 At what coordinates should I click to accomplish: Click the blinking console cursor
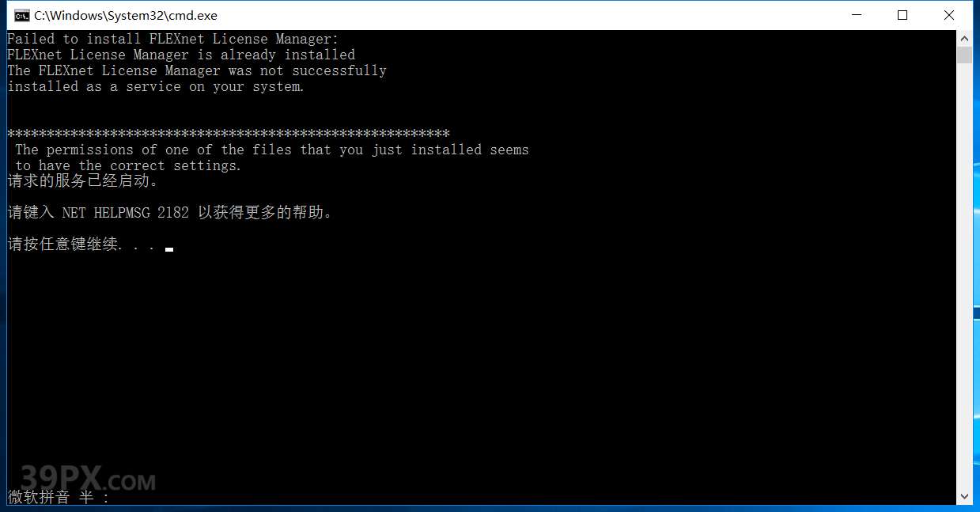coord(169,249)
